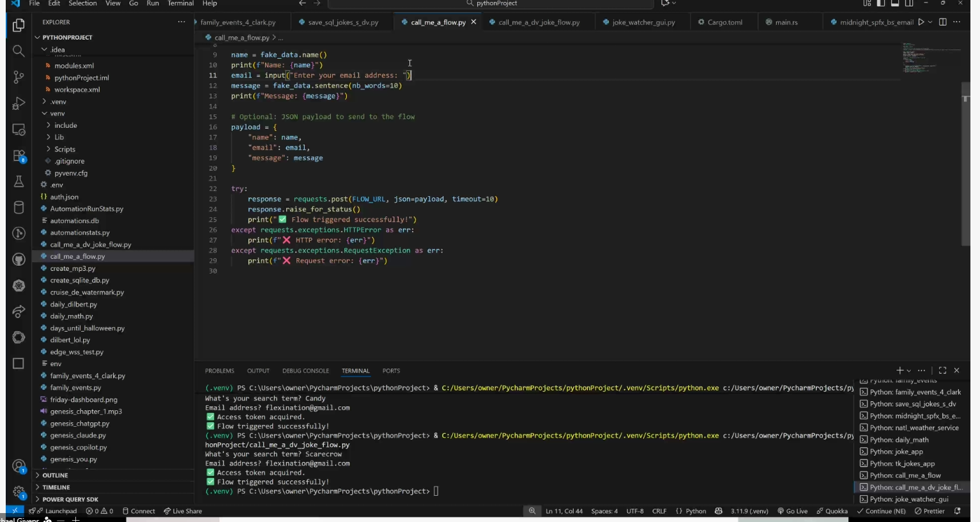
Task: Open Run and Debug view
Action: [19, 104]
